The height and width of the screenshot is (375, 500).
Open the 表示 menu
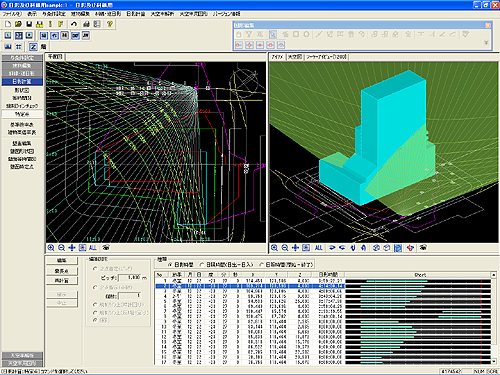tap(32, 14)
